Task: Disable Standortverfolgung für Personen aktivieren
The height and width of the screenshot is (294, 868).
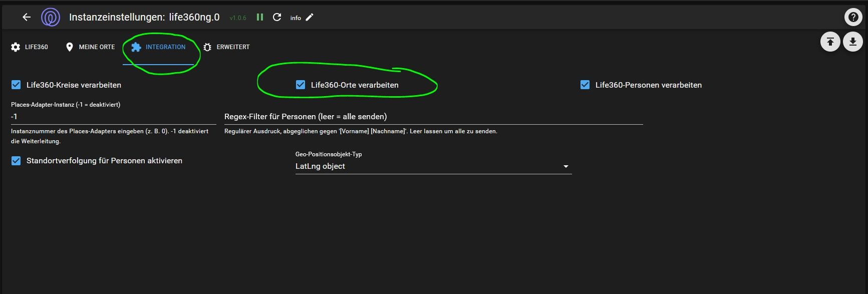Action: coord(16,160)
